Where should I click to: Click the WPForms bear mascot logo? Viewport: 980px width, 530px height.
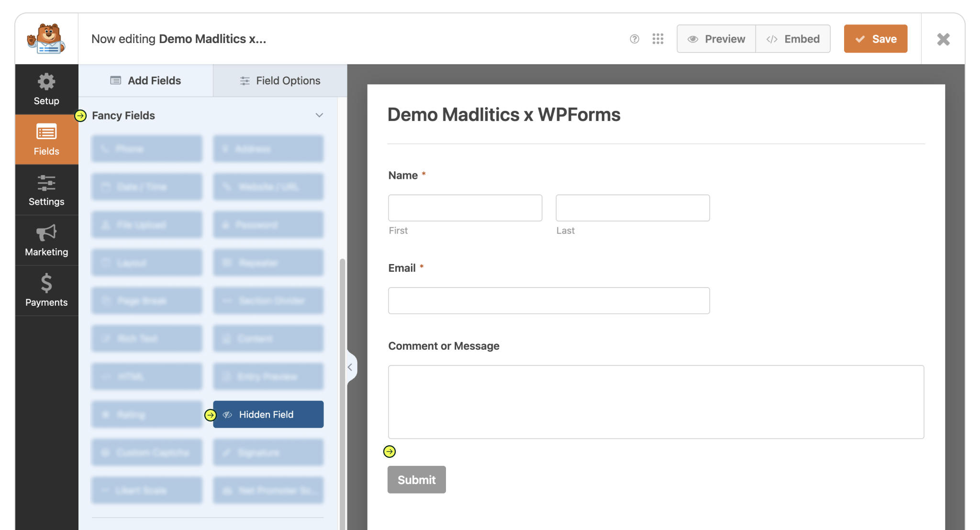click(46, 39)
